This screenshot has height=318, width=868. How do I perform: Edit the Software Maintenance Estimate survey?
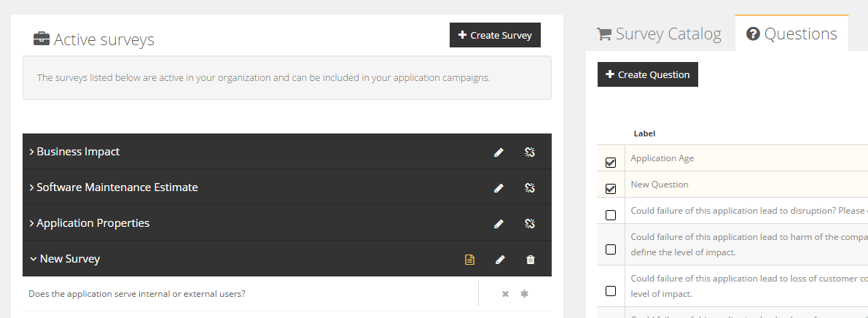pos(498,188)
